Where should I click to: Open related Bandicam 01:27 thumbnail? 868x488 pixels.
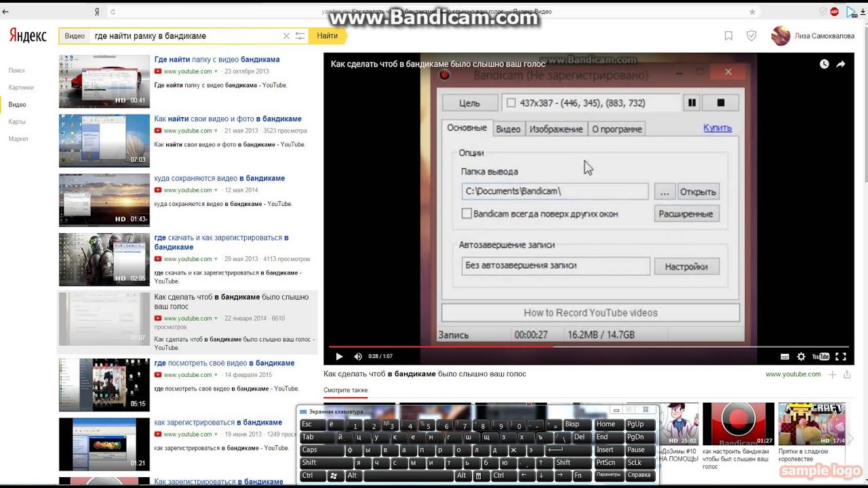(x=738, y=424)
